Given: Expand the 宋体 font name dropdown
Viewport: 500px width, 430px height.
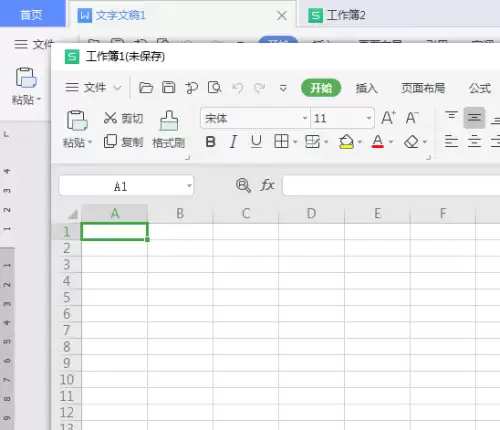Looking at the screenshot, I should pyautogui.click(x=305, y=118).
